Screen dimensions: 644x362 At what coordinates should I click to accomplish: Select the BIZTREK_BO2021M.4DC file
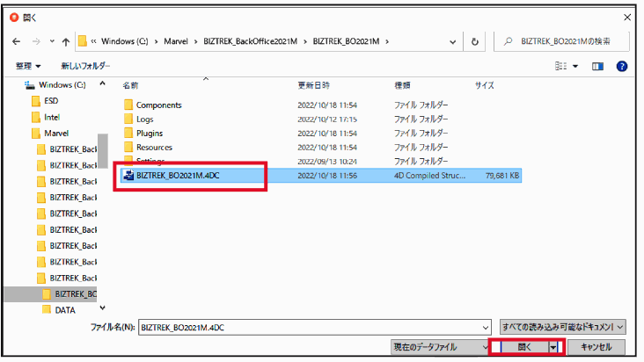180,176
